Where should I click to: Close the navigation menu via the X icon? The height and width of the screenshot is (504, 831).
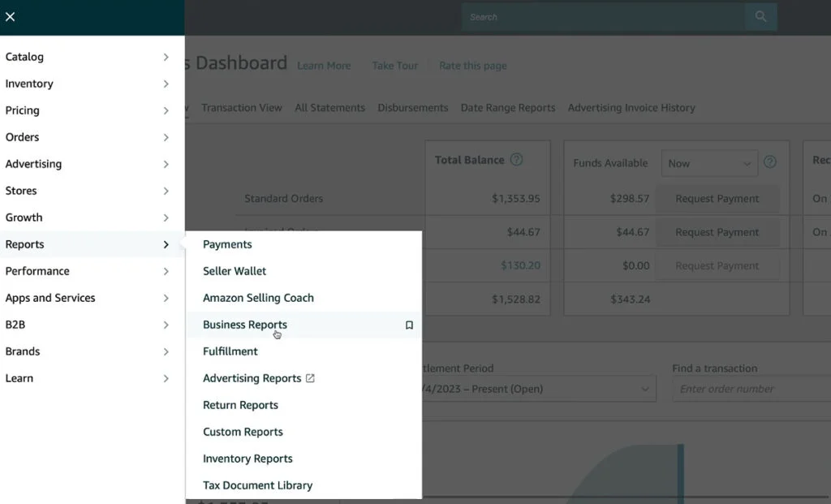click(x=11, y=16)
